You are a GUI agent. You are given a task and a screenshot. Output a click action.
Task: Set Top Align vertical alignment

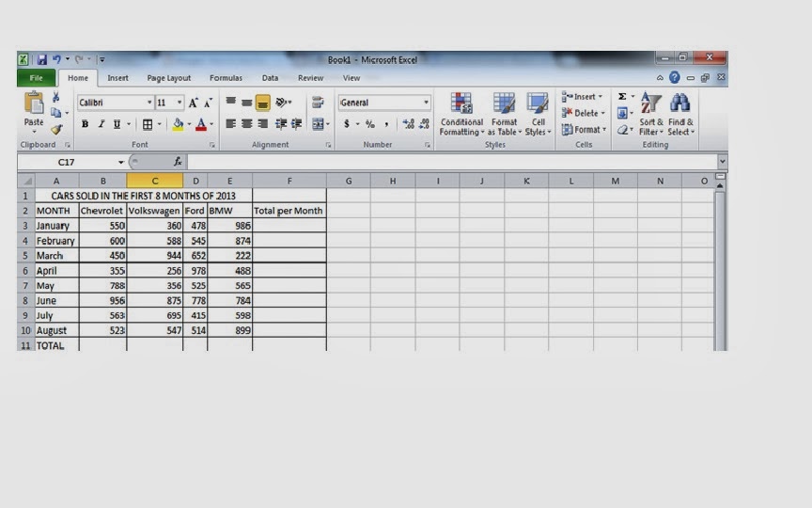pos(230,103)
